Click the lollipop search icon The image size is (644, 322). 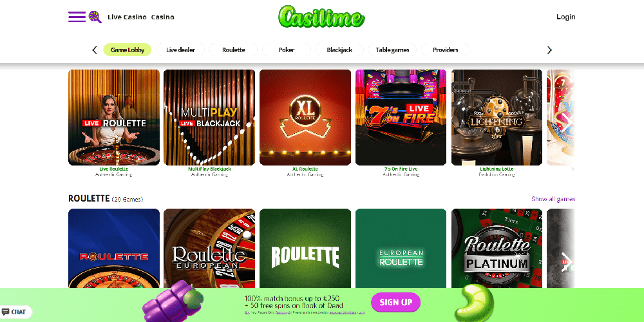tap(95, 17)
